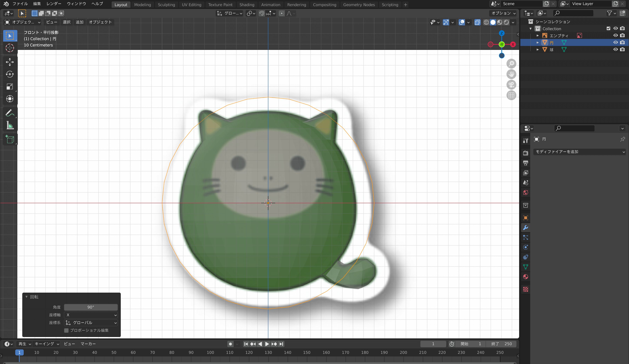The width and height of the screenshot is (629, 364).
Task: Switch to the Sculpting workspace tab
Action: (166, 5)
